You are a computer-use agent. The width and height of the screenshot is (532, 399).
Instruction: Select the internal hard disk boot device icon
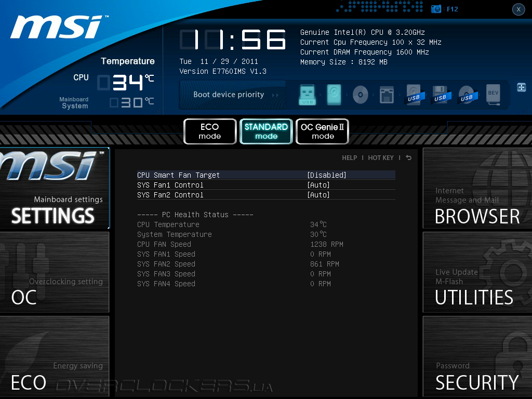(x=334, y=95)
